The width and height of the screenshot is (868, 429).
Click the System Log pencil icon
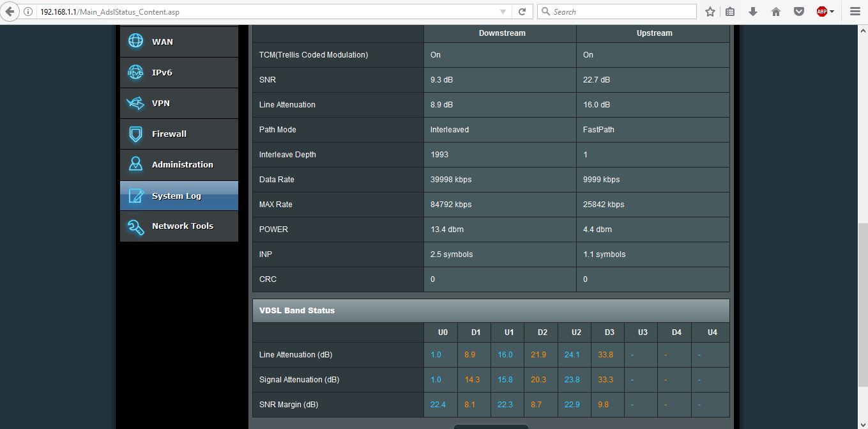pos(135,196)
